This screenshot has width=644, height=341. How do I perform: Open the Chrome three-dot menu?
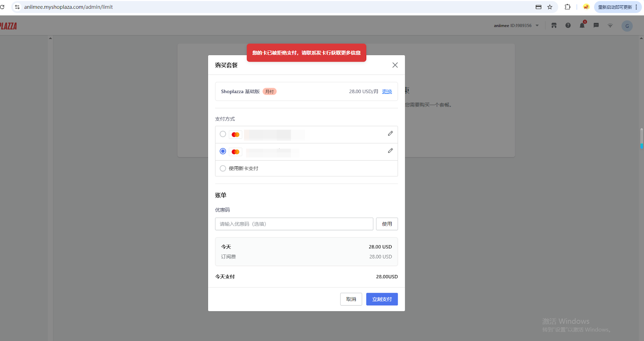(x=636, y=7)
